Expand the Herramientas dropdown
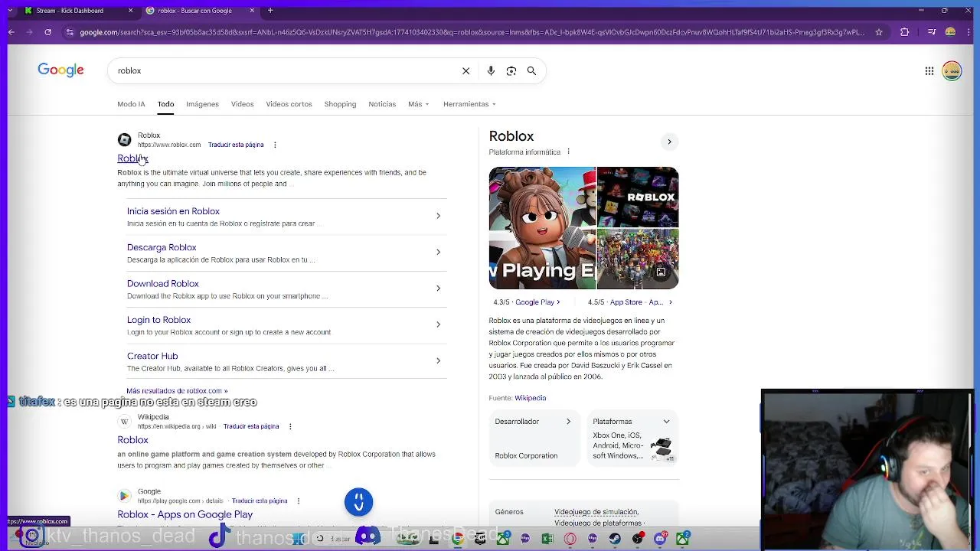 pyautogui.click(x=469, y=104)
